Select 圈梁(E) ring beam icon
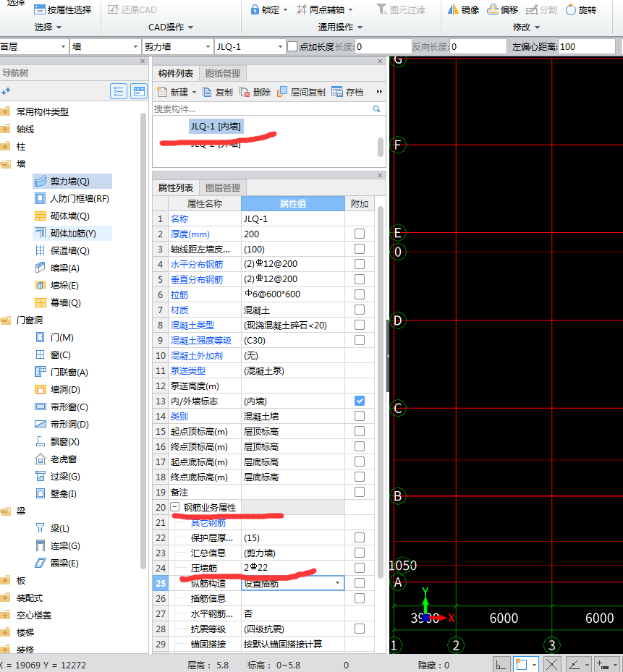Image resolution: width=623 pixels, height=672 pixels. click(x=41, y=563)
